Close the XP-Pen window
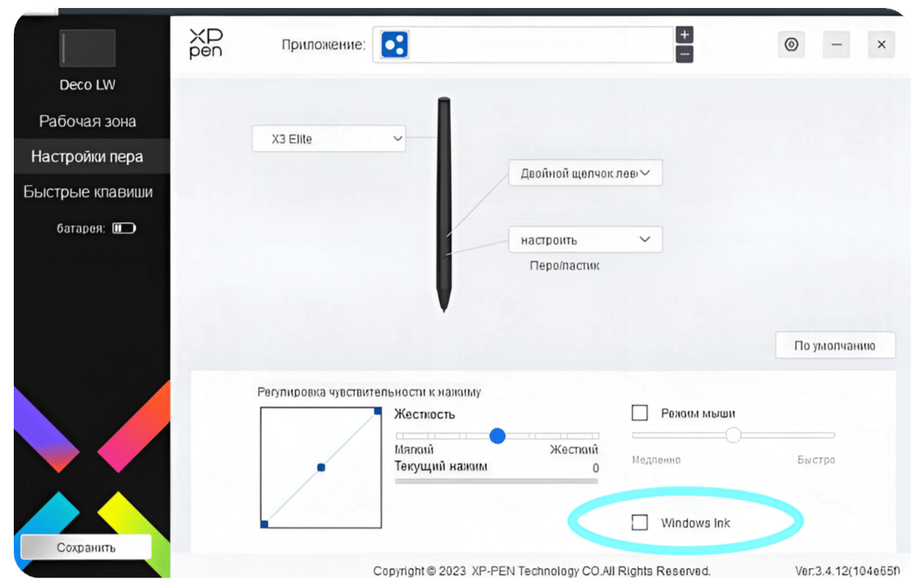Viewport: 924px width, 584px height. pos(881,45)
